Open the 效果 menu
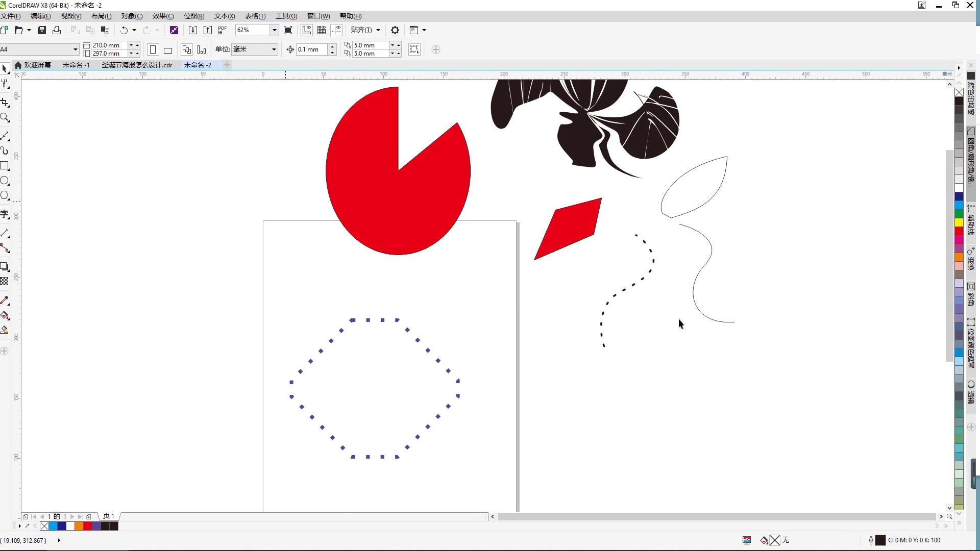The width and height of the screenshot is (980, 551). pos(163,16)
